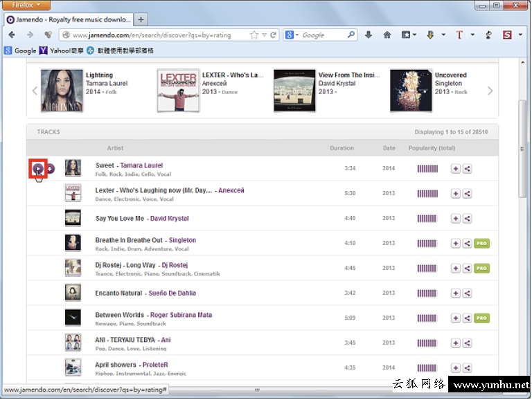Sort tracks by the Duration column header
532x400 pixels.
click(342, 148)
